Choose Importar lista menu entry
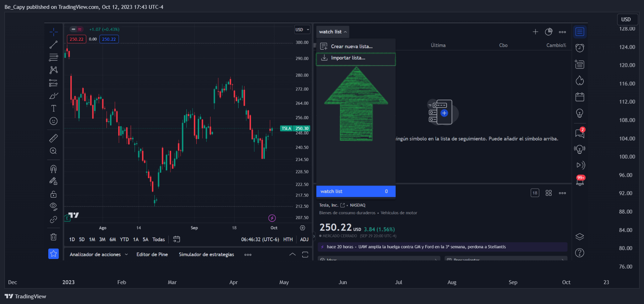The image size is (644, 304). click(356, 58)
